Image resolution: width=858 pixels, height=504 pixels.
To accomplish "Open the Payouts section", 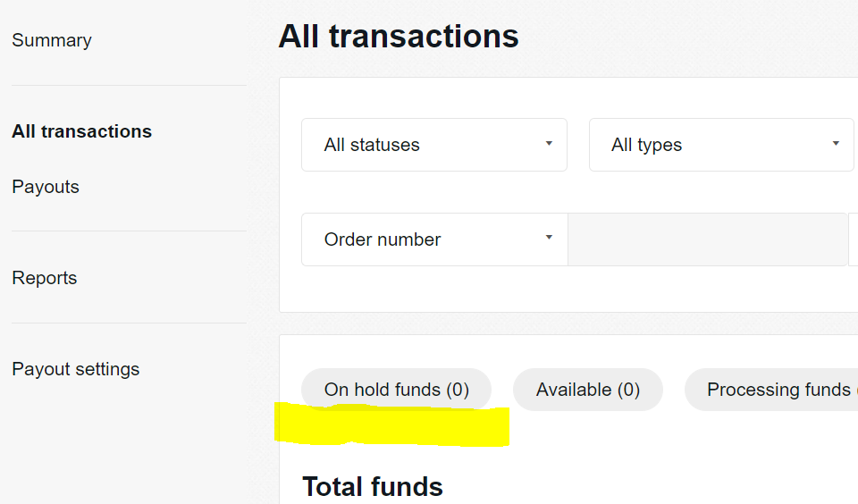I will click(x=46, y=187).
